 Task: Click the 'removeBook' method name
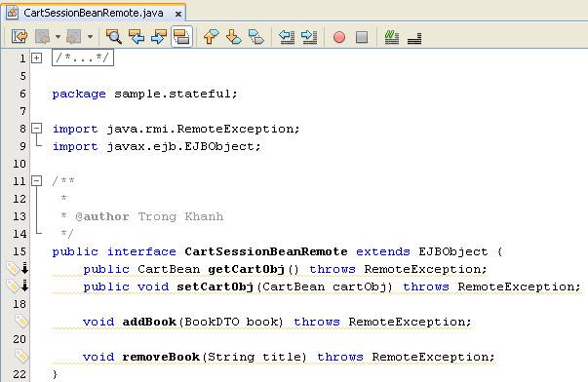161,357
